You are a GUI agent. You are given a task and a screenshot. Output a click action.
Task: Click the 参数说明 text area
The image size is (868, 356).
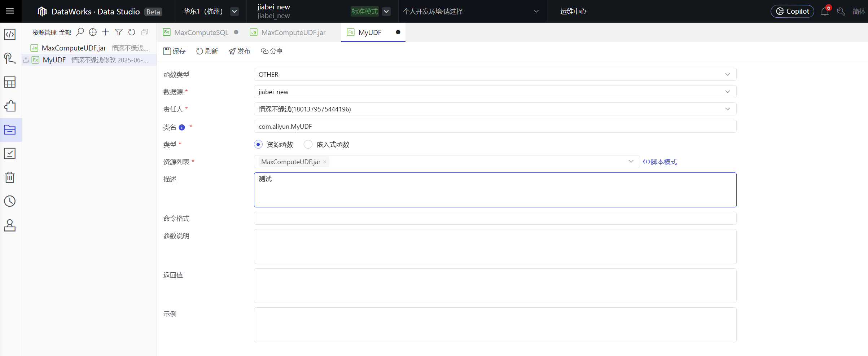point(495,247)
